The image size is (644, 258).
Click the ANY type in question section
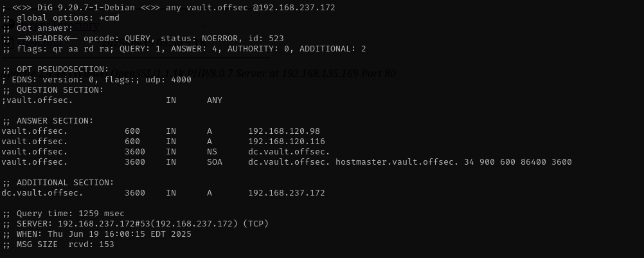tap(215, 100)
